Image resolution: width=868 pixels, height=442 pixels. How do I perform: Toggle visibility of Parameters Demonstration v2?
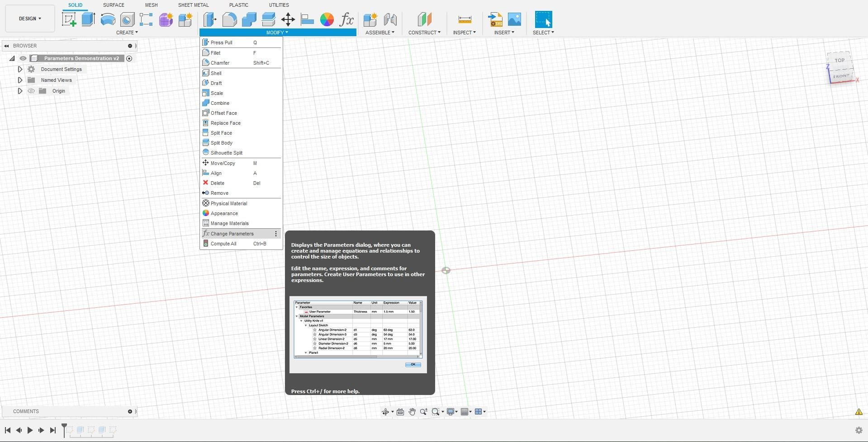(23, 58)
